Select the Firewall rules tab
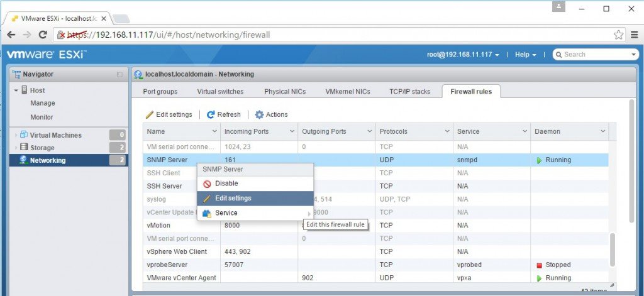Viewport: 644px width, 296px height. click(x=471, y=92)
